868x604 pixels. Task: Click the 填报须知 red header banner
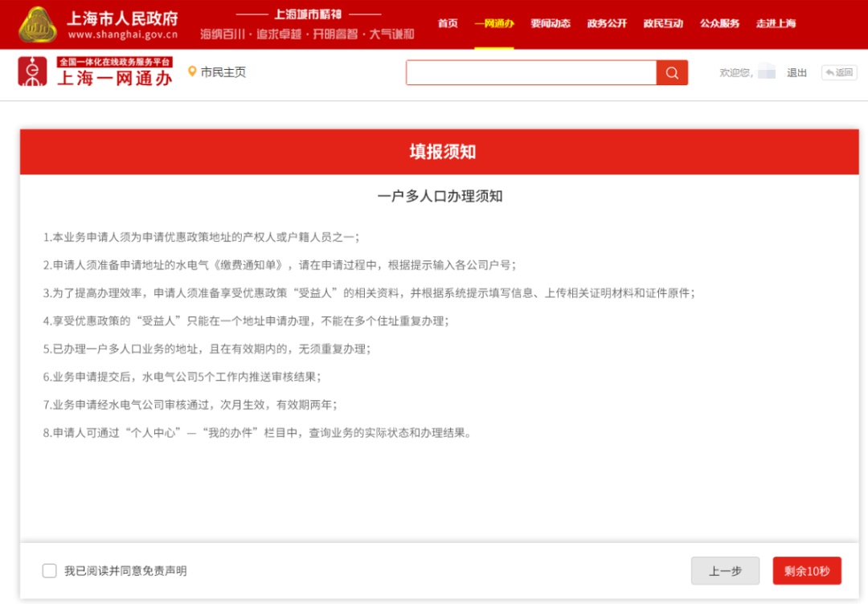pos(440,152)
